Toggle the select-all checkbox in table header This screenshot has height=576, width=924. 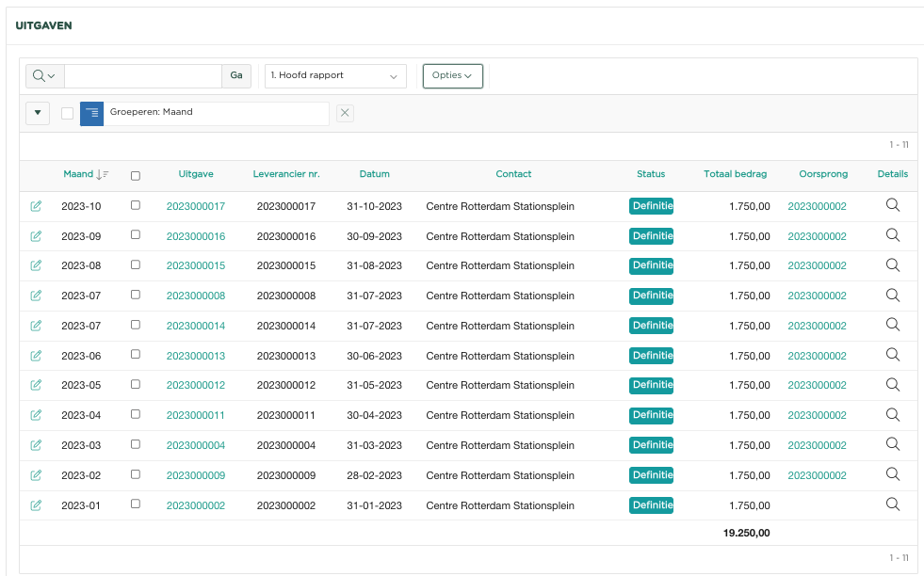pyautogui.click(x=136, y=175)
